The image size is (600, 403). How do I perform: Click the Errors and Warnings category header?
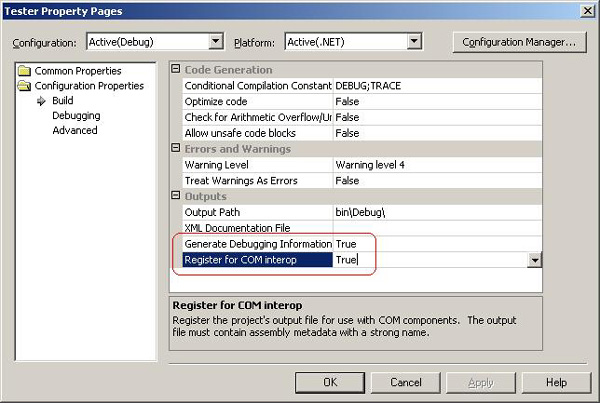[x=238, y=149]
